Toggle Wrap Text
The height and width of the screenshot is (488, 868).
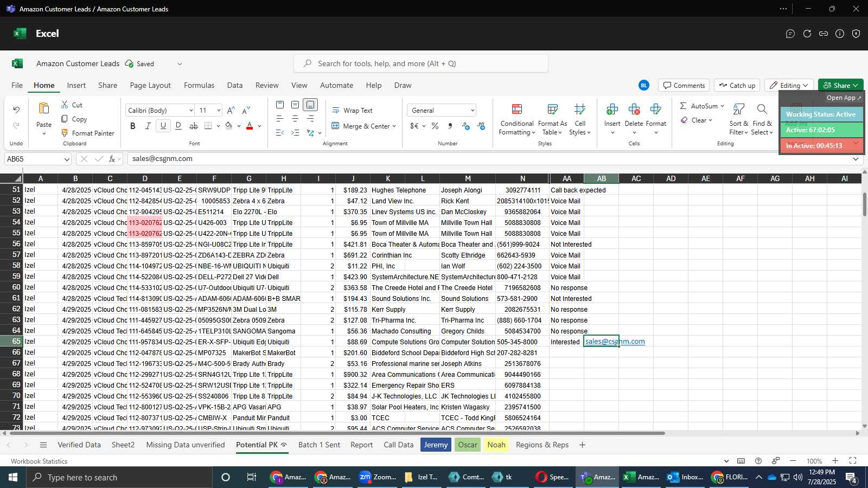[x=352, y=110]
